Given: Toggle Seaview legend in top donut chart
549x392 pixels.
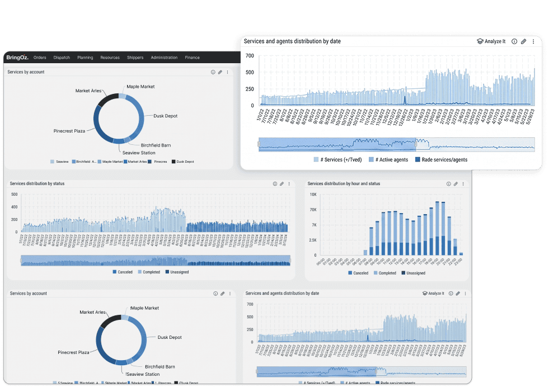Looking at the screenshot, I should (59, 162).
